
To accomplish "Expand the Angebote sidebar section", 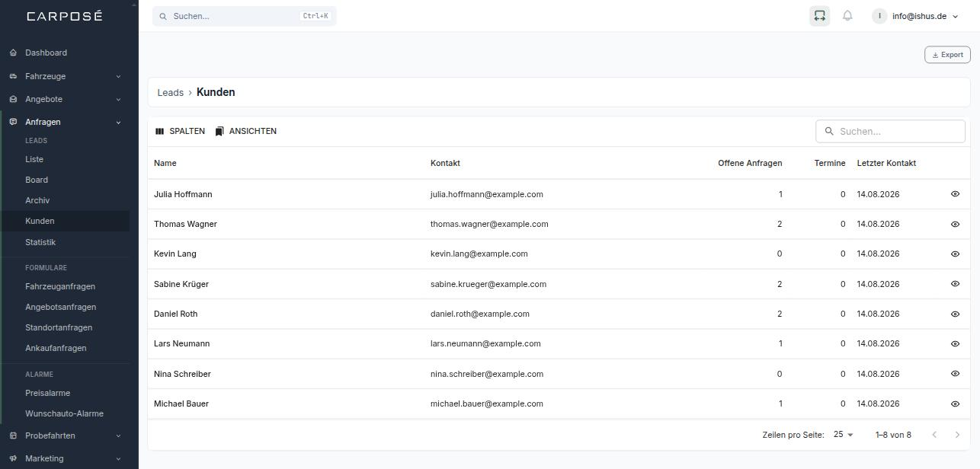I will [66, 99].
